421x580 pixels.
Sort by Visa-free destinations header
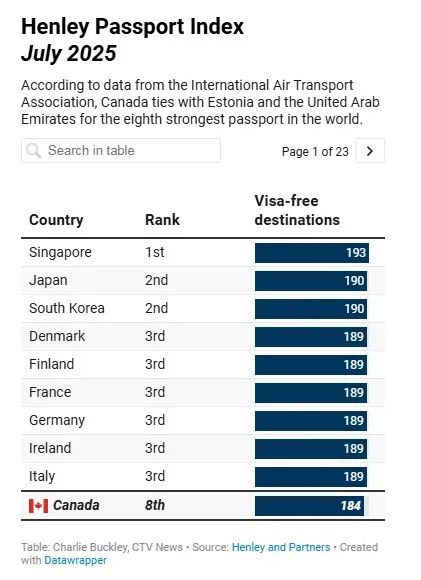[x=297, y=210]
